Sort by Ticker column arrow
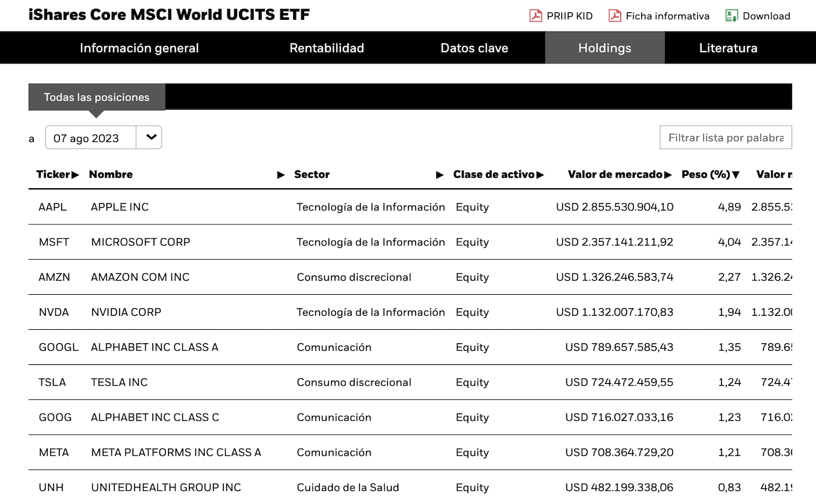 click(x=75, y=174)
